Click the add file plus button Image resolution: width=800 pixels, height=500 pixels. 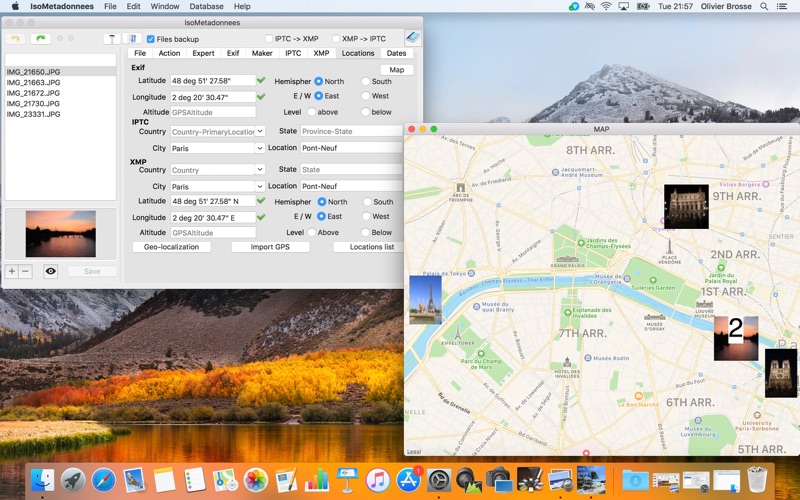[12, 271]
